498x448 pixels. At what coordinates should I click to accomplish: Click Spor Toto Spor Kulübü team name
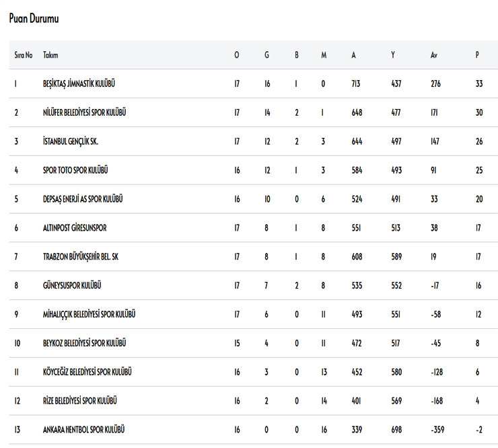click(75, 171)
